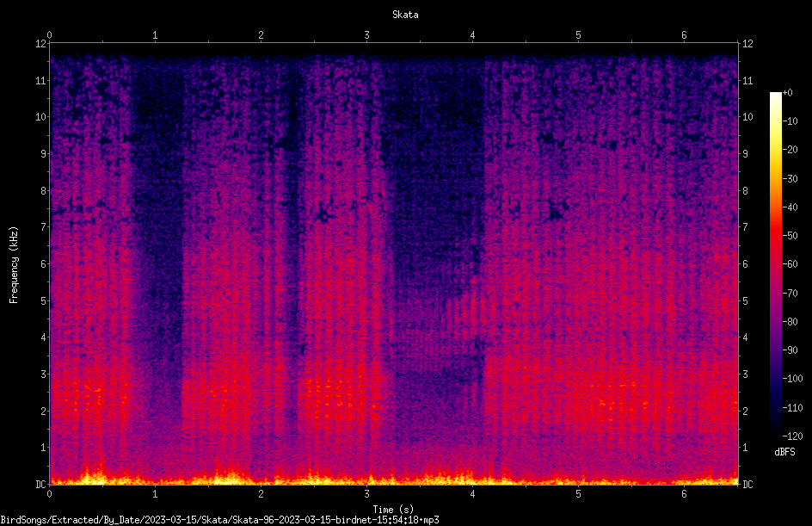Click the 6 second tick on top axis
This screenshot has width=812, height=526.
pyautogui.click(x=684, y=35)
